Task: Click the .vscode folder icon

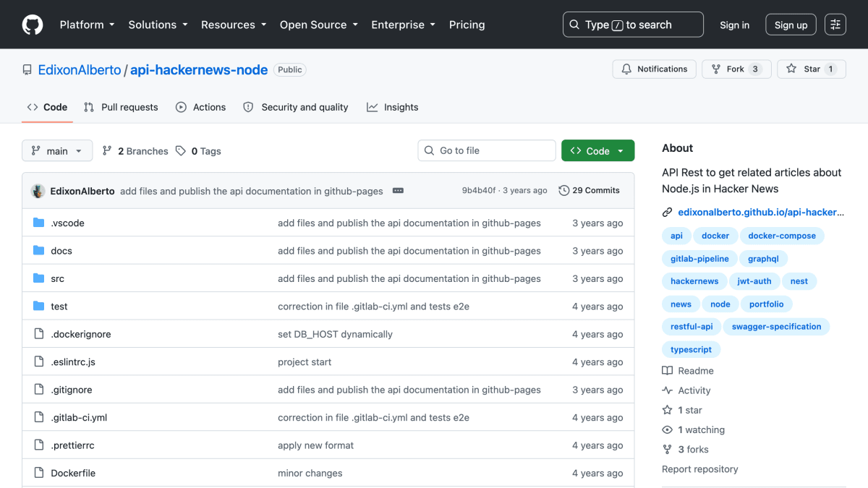Action: click(x=39, y=223)
